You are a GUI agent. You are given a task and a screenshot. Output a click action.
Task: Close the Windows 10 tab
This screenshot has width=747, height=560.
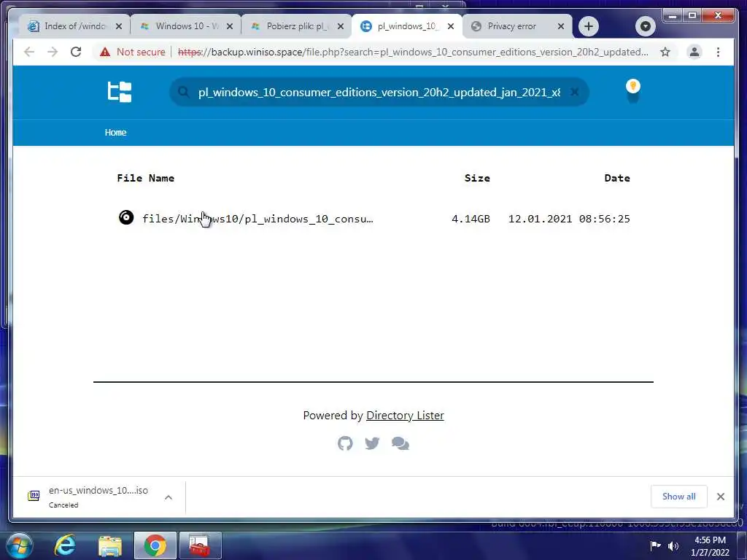click(x=230, y=26)
